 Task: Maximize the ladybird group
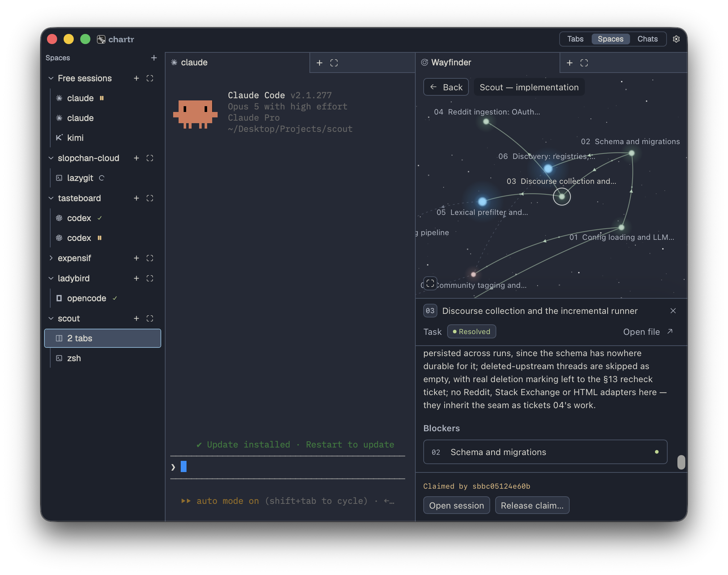point(150,278)
